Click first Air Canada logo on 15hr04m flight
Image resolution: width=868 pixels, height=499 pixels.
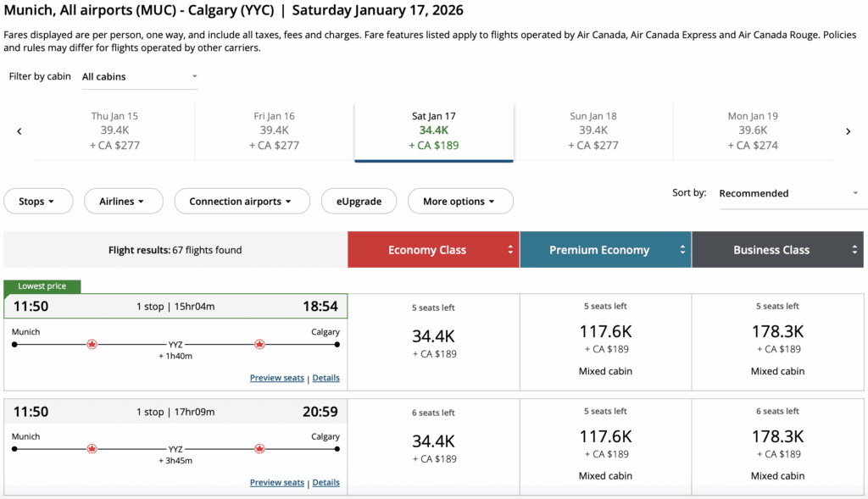tap(92, 344)
